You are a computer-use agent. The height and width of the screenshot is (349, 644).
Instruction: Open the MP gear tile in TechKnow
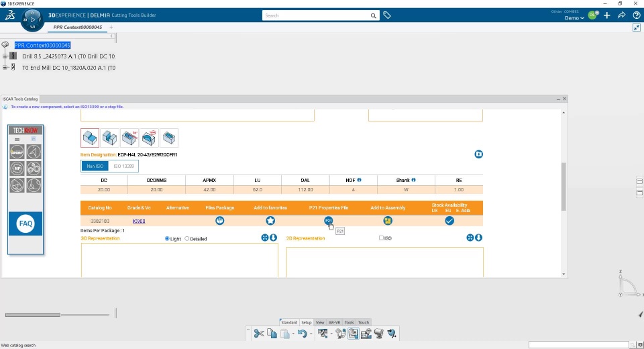click(17, 168)
